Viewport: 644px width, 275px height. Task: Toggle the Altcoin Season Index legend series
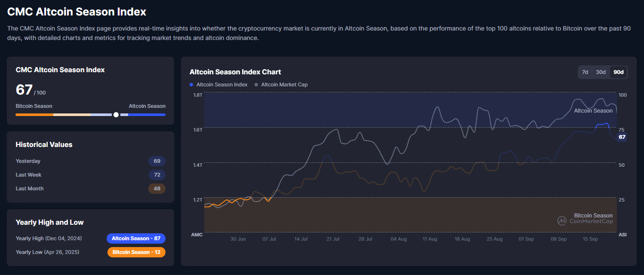click(218, 85)
